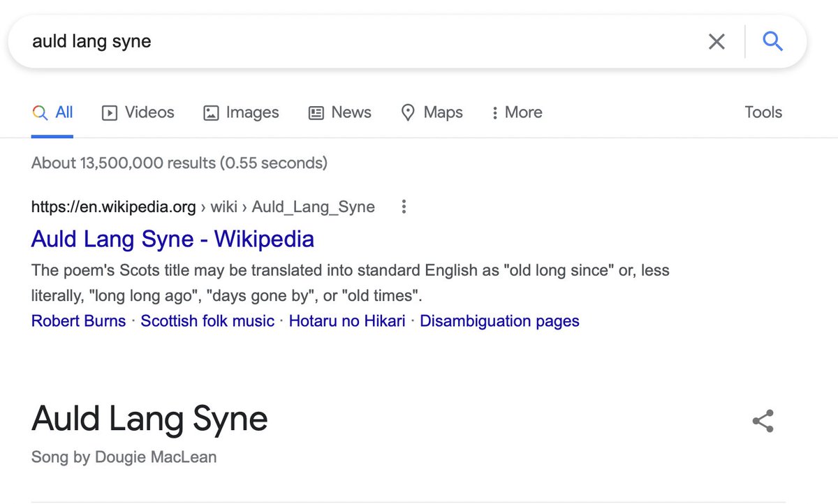Clear the search box with the X icon
This screenshot has width=838, height=504.
coord(716,42)
